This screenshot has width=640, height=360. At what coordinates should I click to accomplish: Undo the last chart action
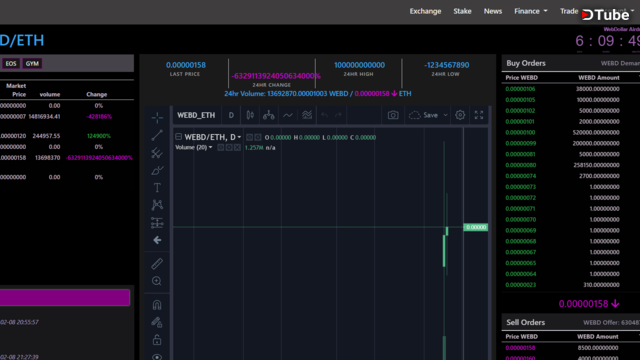pos(324,116)
